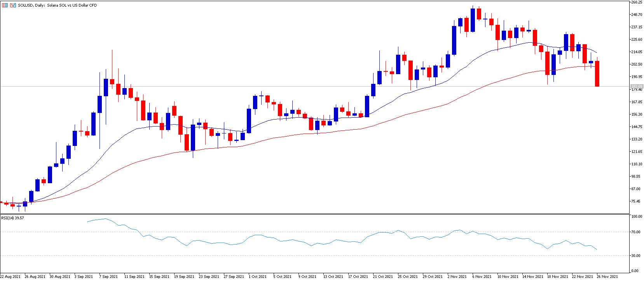Click the 1 Oct 2021 date label
The width and height of the screenshot is (644, 281).
(x=258, y=277)
